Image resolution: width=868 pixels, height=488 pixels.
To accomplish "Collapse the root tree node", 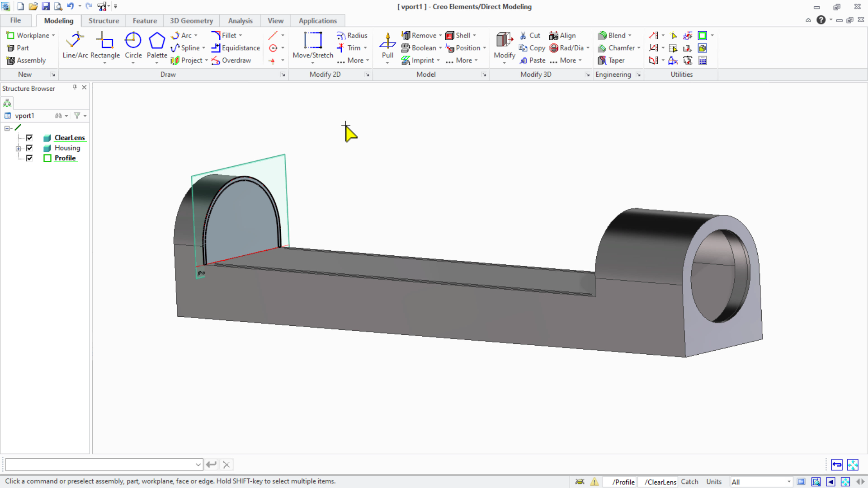I will 7,128.
